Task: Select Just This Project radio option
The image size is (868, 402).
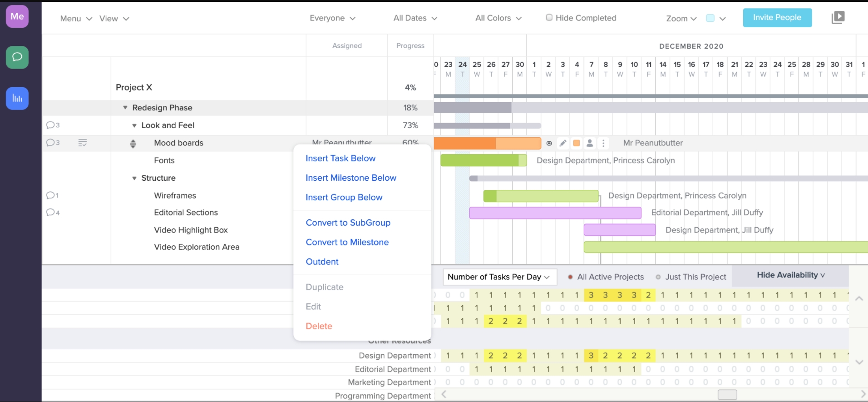Action: [x=658, y=277]
